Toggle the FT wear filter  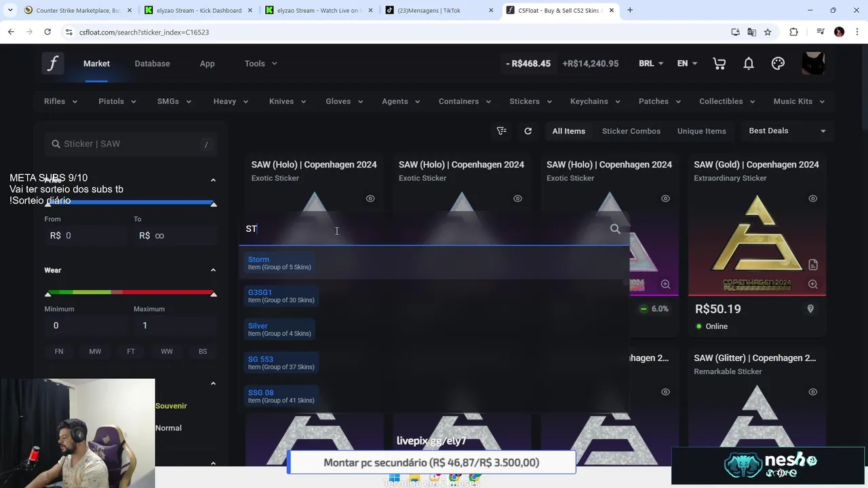click(131, 351)
